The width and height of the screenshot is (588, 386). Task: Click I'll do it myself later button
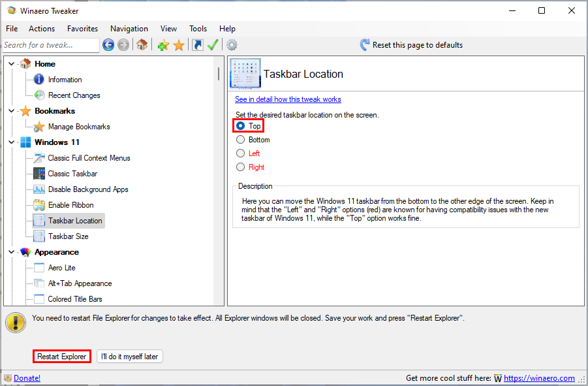(x=130, y=357)
